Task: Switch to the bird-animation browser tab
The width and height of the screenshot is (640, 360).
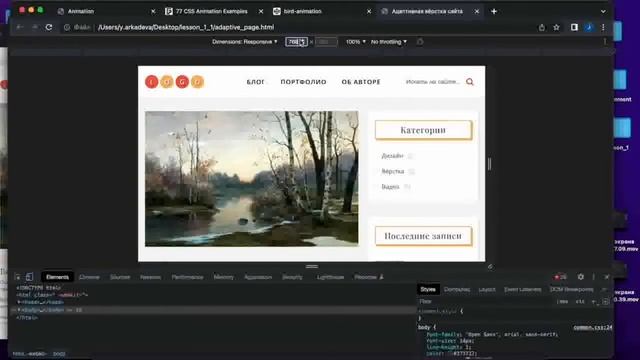Action: [x=302, y=11]
